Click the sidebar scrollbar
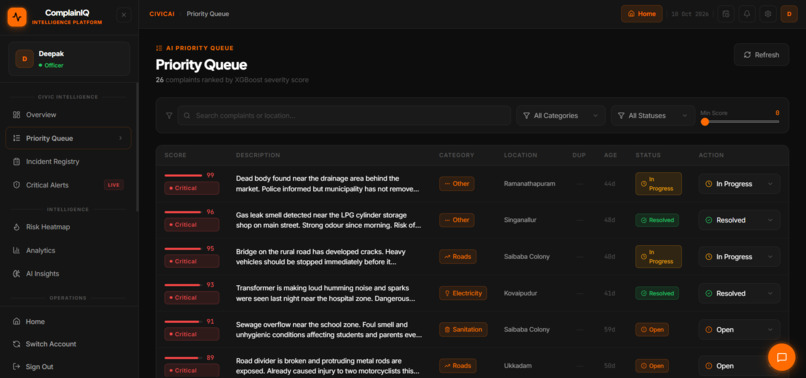The height and width of the screenshot is (378, 806). tap(137, 147)
